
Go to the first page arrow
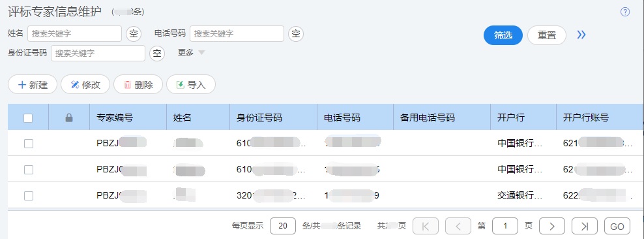pos(426,226)
